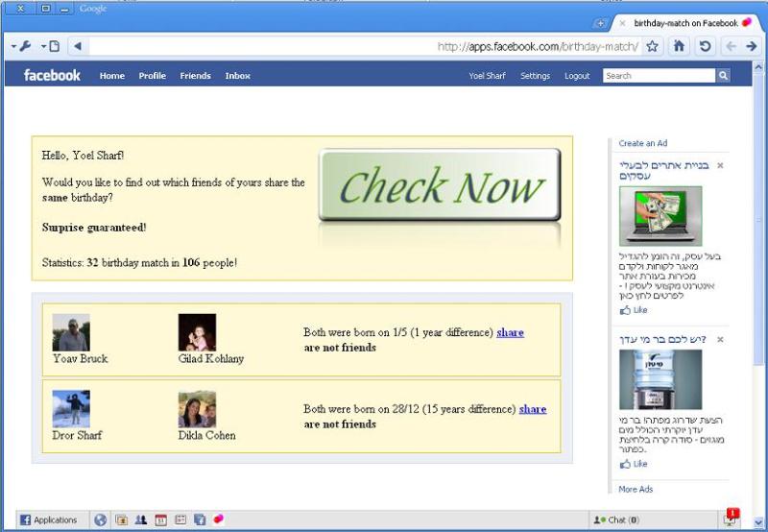Click Logout in the Facebook header

[x=577, y=76]
